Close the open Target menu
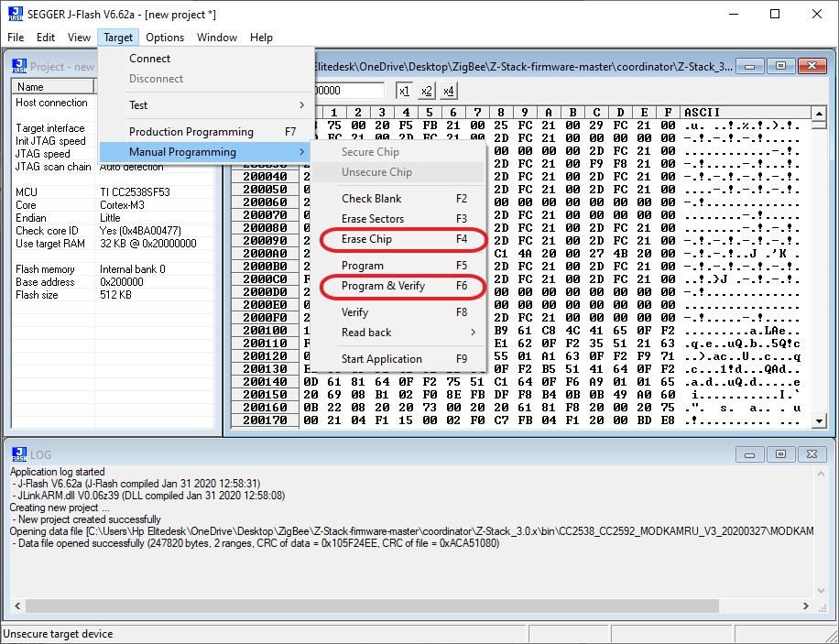 (x=118, y=38)
